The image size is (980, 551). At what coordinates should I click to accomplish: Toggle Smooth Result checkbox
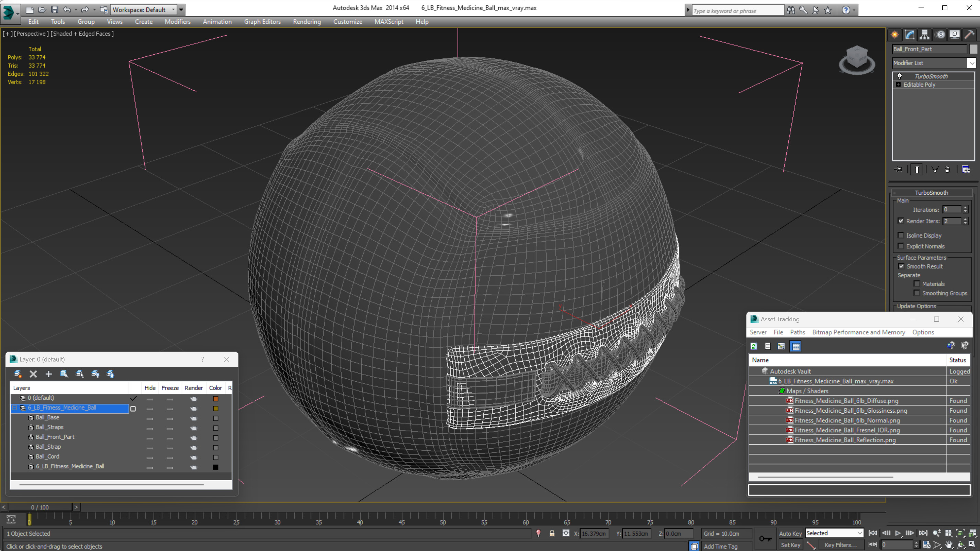[901, 266]
